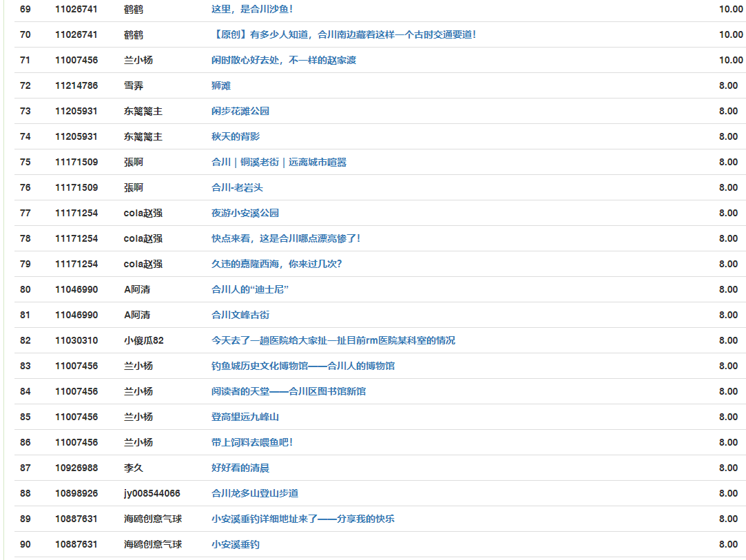The width and height of the screenshot is (746, 560).
Task: Open the post titled "狮滩"
Action: (x=220, y=86)
